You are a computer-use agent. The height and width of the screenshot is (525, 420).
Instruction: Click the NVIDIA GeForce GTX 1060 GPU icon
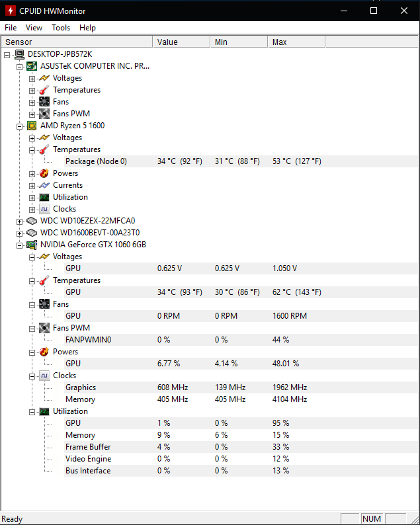click(32, 245)
